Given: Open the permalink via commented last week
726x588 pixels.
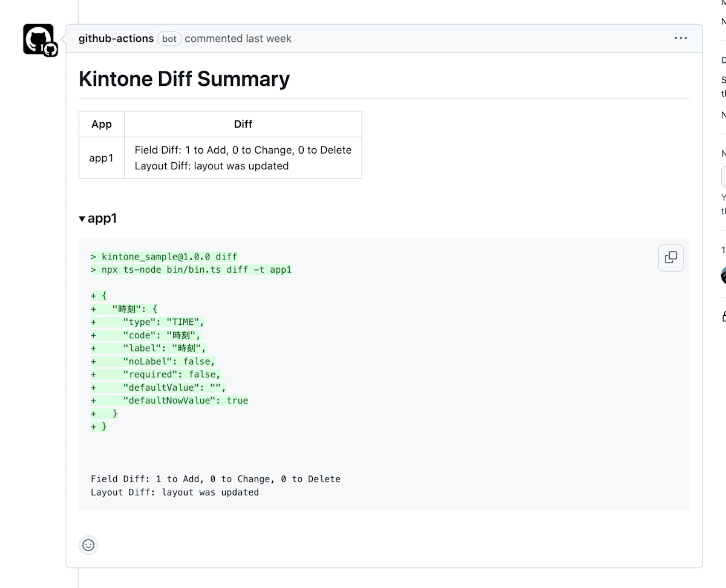Looking at the screenshot, I should coord(238,38).
